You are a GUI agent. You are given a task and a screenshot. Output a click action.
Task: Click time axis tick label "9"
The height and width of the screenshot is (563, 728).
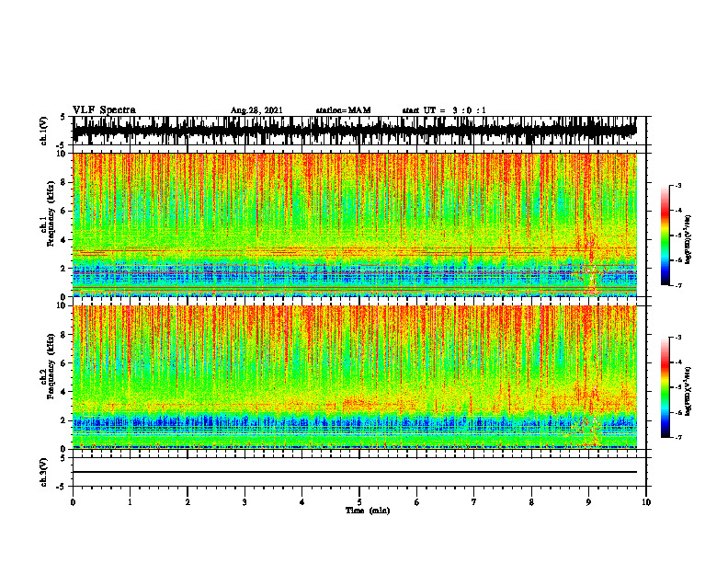click(x=588, y=502)
